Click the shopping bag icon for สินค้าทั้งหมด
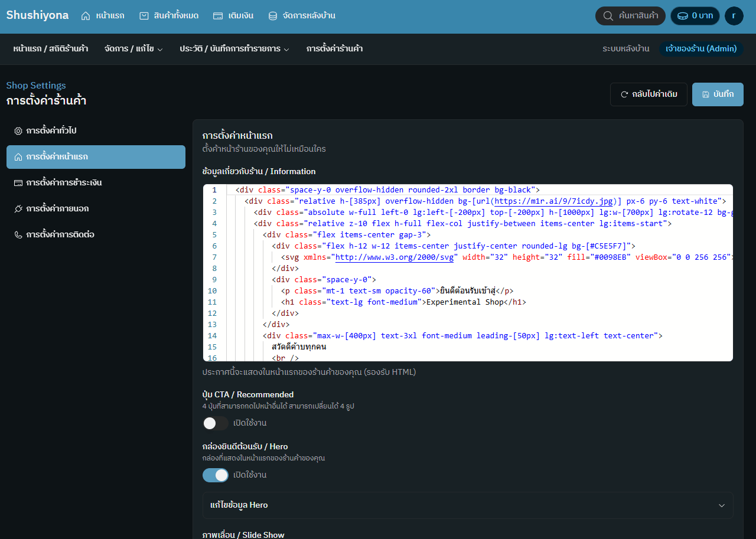Viewport: 756px width, 539px height. click(144, 16)
